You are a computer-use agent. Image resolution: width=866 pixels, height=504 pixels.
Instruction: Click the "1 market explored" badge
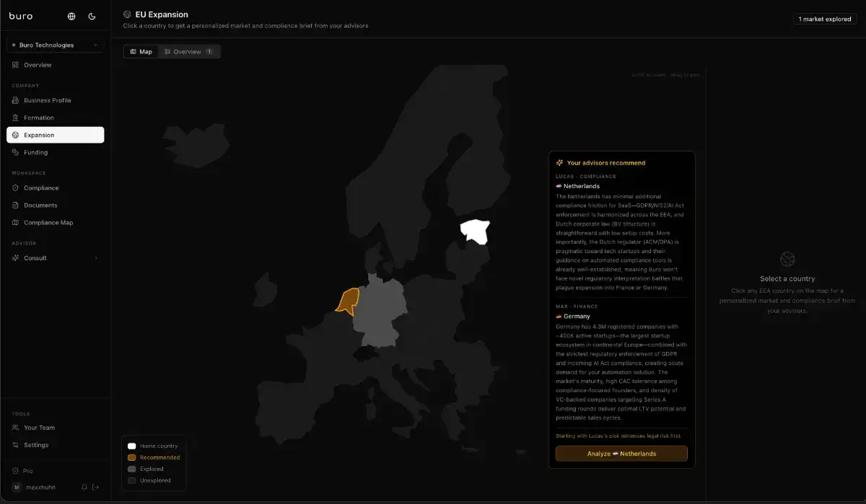825,19
